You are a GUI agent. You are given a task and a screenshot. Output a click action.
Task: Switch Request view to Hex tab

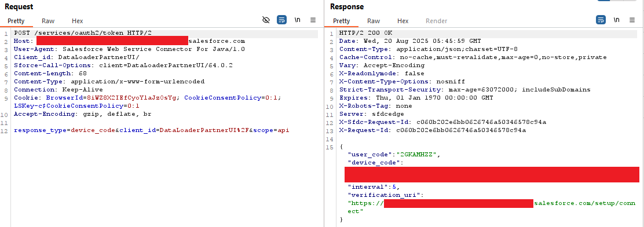[x=77, y=21]
